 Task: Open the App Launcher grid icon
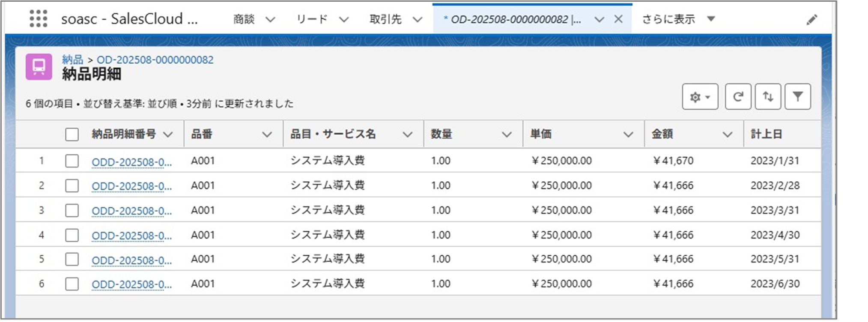39,19
